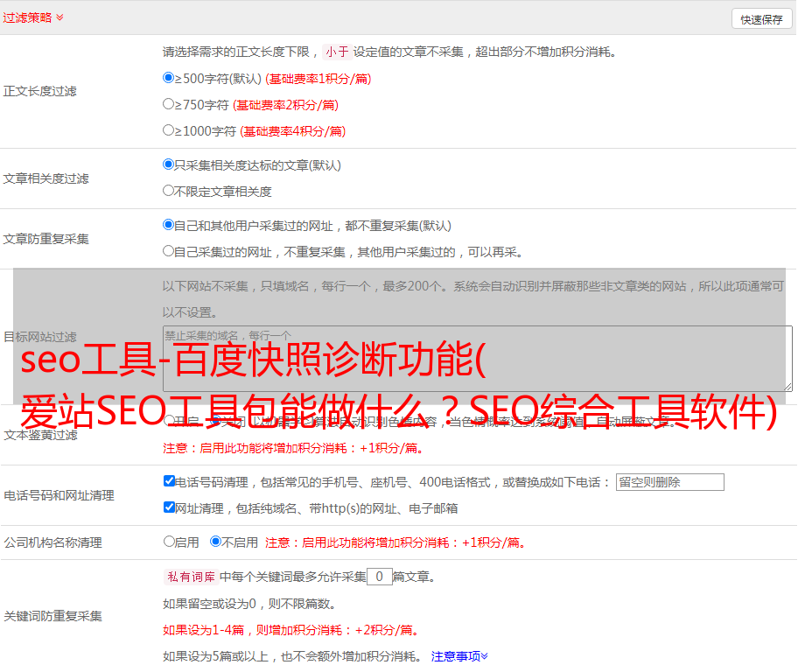Viewport: 798px width, 672px height.
Task: Pick the ≥1000字符 length filter
Action: tap(169, 130)
